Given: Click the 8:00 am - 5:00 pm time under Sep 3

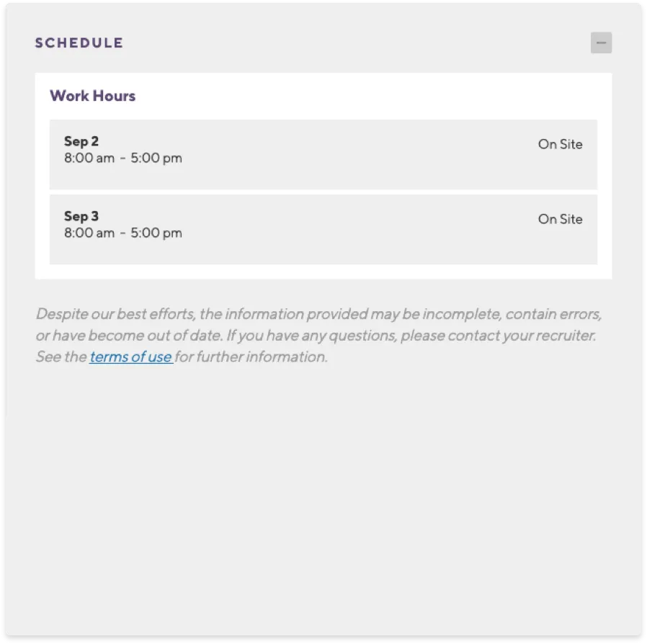Looking at the screenshot, I should (x=124, y=233).
